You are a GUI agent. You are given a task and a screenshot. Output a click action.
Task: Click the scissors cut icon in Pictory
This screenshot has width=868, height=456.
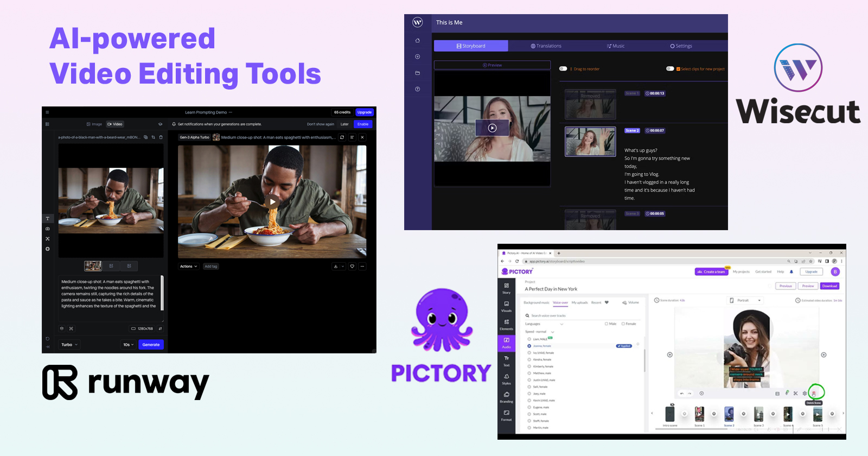[795, 393]
